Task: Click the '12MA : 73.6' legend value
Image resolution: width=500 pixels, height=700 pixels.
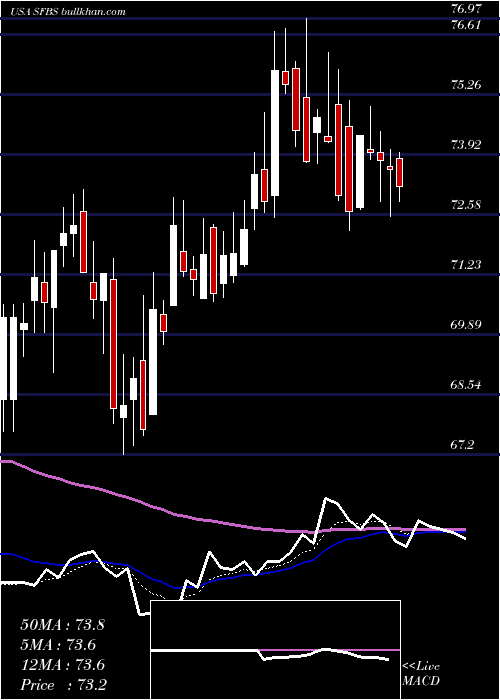Action: coord(63,665)
